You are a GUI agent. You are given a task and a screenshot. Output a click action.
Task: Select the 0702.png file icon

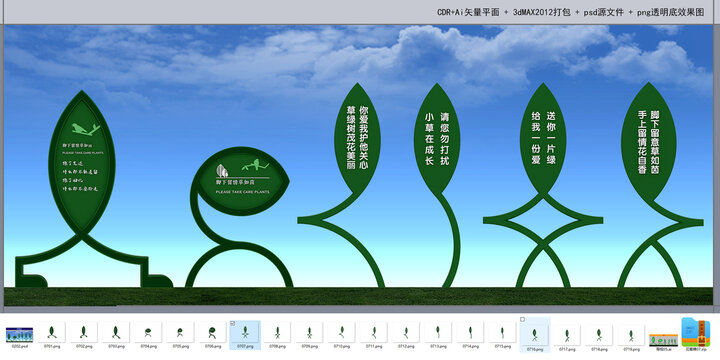click(84, 332)
